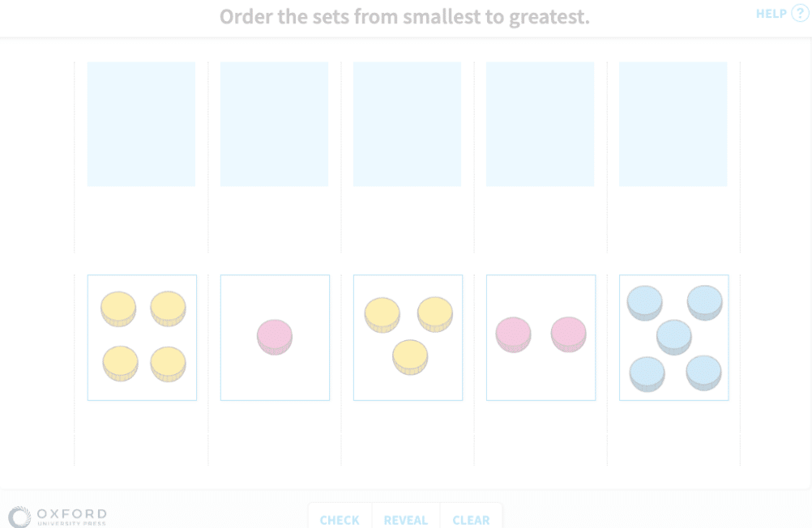
Task: Select the card with three yellow counters
Action: point(408,337)
